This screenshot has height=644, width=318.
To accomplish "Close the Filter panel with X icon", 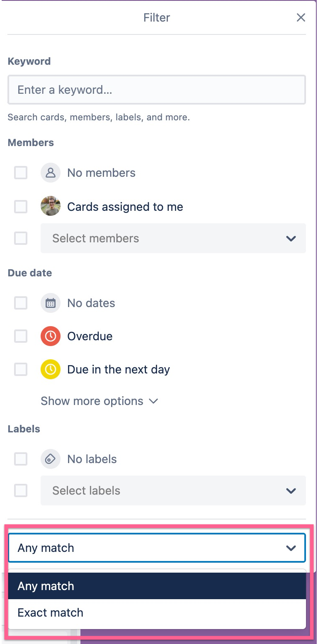I will point(301,17).
